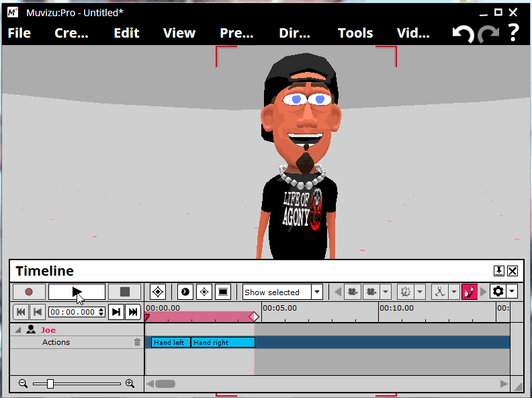Step back one frame
The width and height of the screenshot is (532, 398).
38,312
